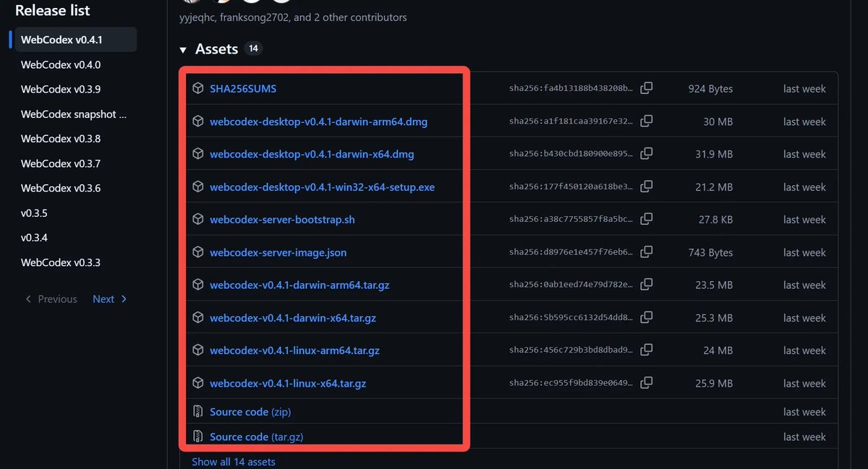Copy digest for webcodex-server-bootstrap.sh
868x469 pixels.
tap(647, 219)
